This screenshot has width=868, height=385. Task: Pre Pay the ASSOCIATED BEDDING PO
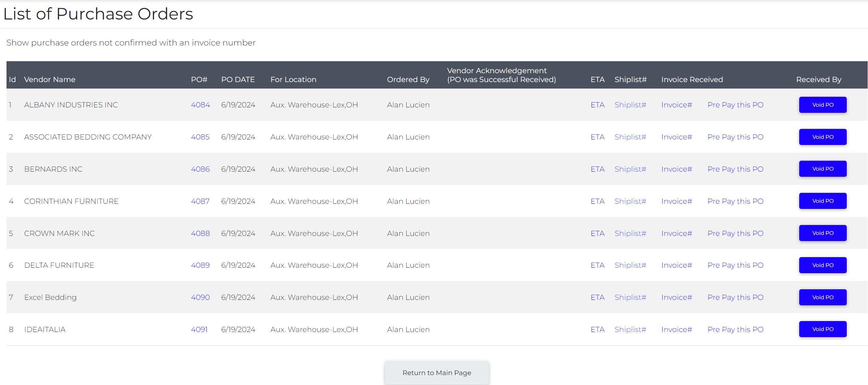point(736,137)
